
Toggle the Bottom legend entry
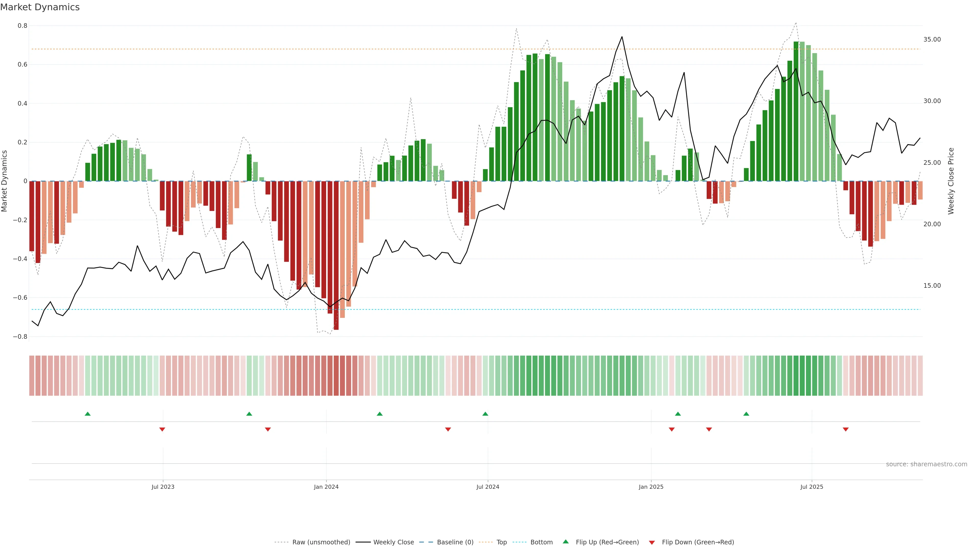541,542
